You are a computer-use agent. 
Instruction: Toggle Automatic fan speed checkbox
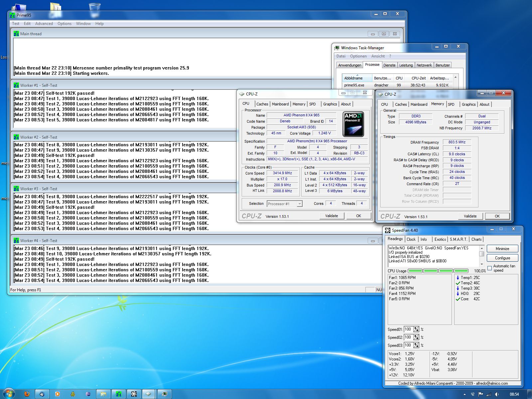coord(489,268)
